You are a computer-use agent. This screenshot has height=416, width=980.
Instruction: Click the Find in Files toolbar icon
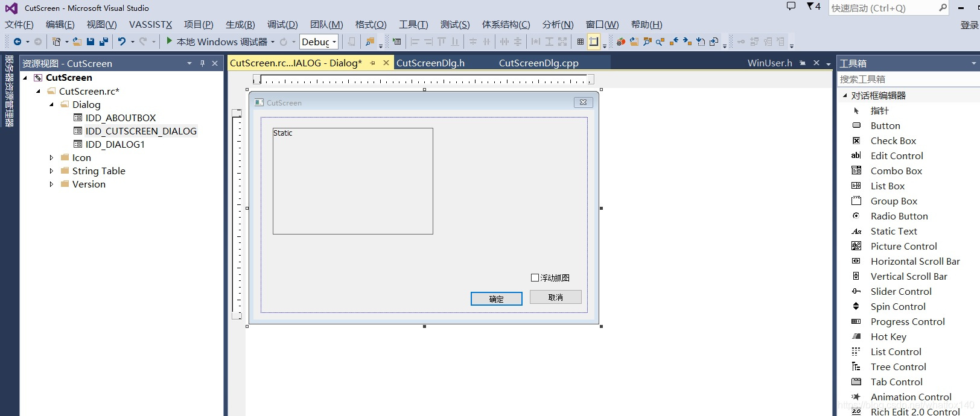click(x=370, y=42)
